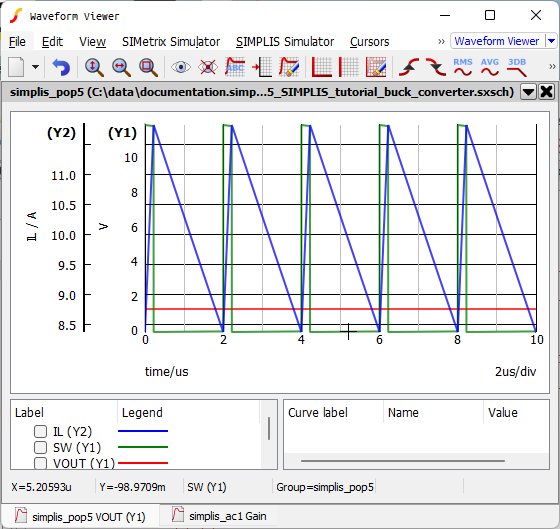This screenshot has width=560, height=529.
Task: Check the IL (Y2) curve checkbox
Action: click(40, 431)
